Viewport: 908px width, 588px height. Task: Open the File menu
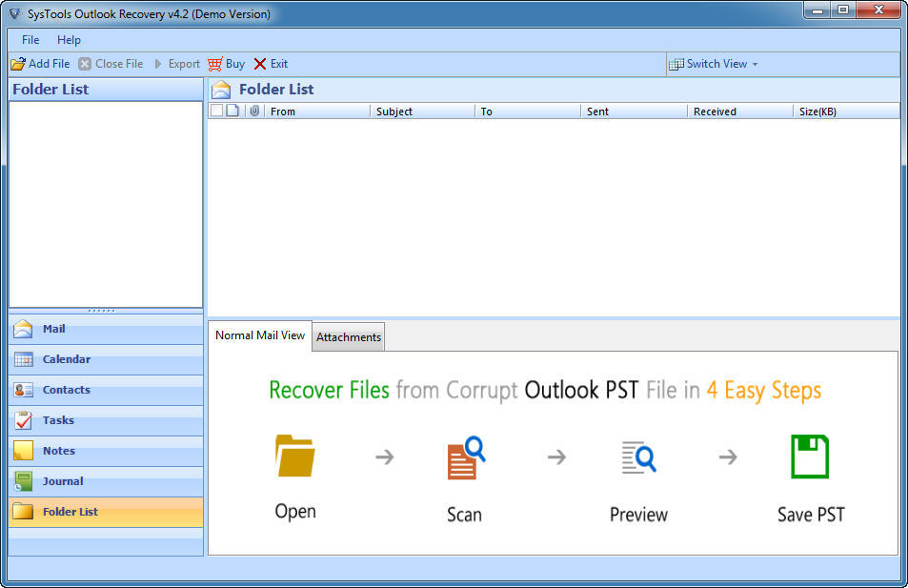[30, 40]
